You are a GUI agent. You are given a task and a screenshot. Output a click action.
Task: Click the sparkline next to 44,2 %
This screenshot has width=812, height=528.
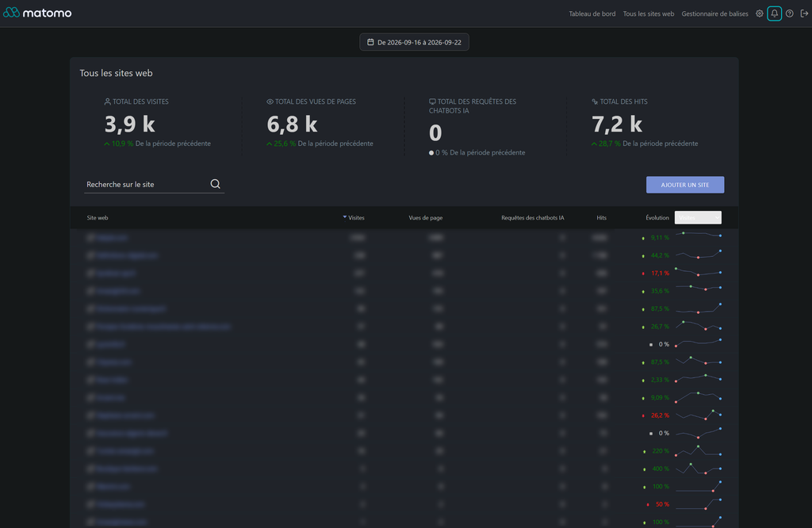pyautogui.click(x=698, y=254)
